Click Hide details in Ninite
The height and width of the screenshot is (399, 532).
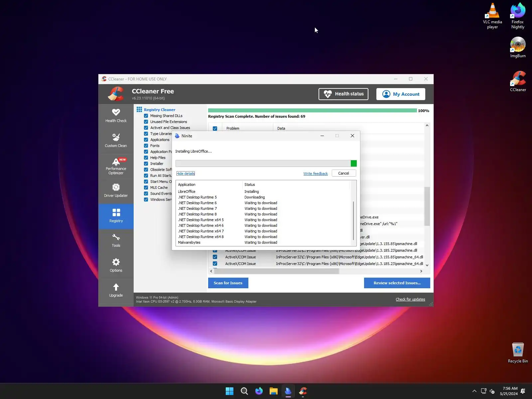186,174
